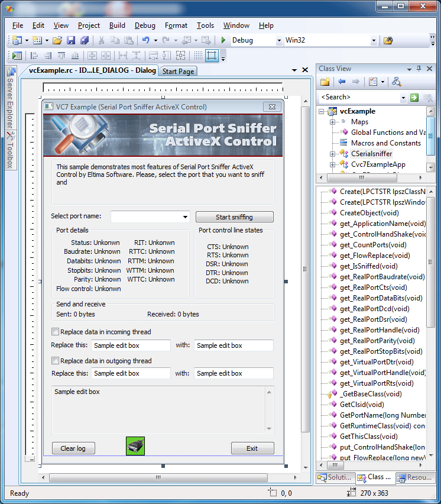The height and width of the screenshot is (504, 441).
Task: Click the Clear log button
Action: 73,448
